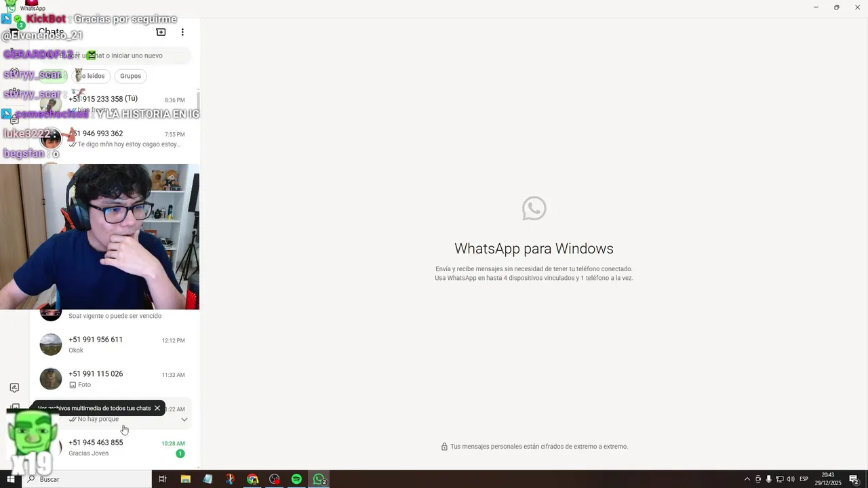This screenshot has height=488, width=868.
Task: Open the volume tray icon
Action: click(x=791, y=479)
